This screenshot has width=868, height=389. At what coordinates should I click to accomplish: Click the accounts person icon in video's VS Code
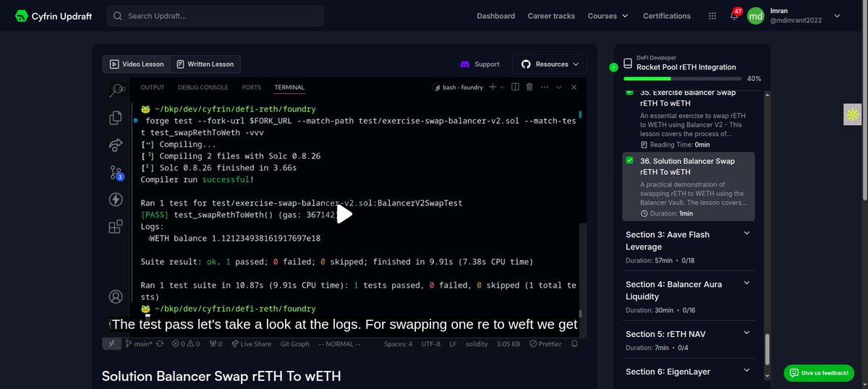(116, 296)
